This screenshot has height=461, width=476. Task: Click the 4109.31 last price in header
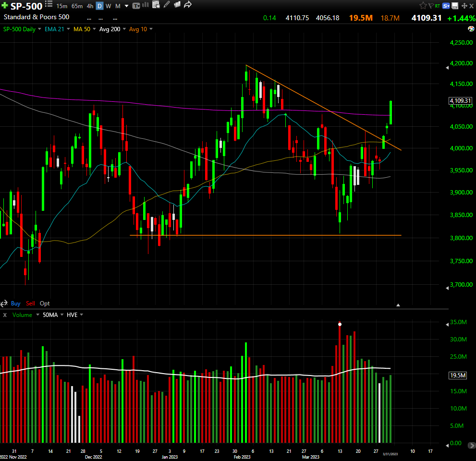426,18
